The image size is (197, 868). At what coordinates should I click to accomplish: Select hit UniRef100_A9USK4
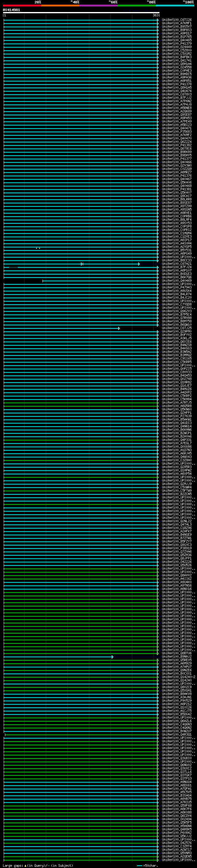point(176,291)
